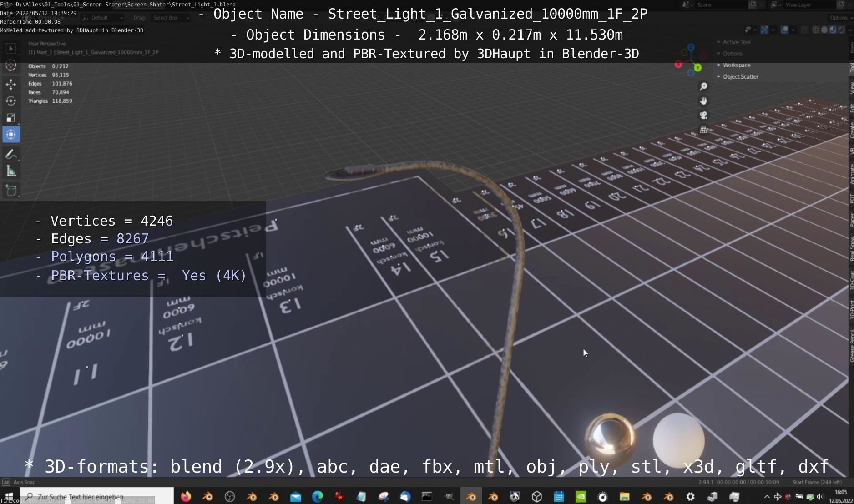Select the Rotate tool
The width and height of the screenshot is (854, 504).
11,101
